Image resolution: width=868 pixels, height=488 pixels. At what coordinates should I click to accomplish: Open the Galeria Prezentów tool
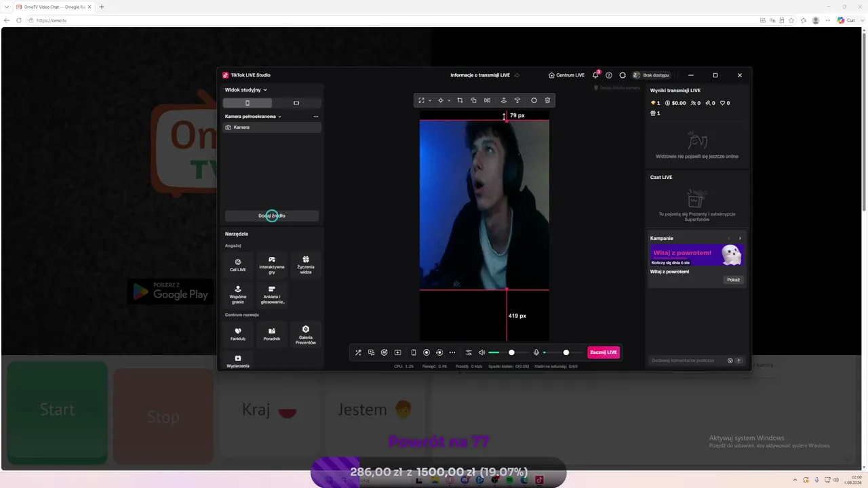306,333
